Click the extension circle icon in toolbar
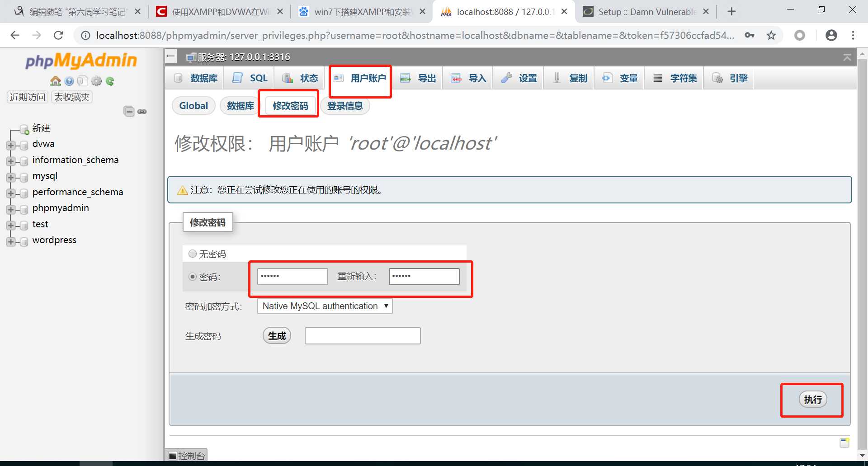 pos(800,35)
